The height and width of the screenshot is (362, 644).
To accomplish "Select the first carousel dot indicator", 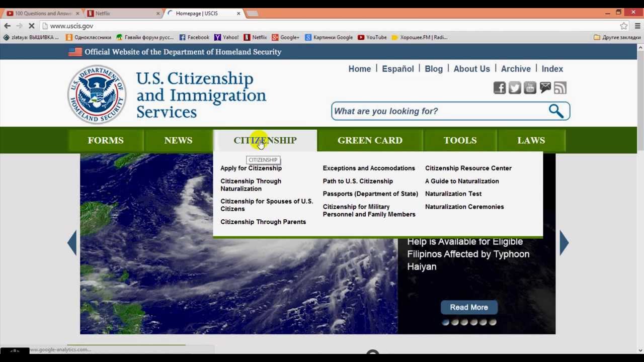I will [x=445, y=322].
